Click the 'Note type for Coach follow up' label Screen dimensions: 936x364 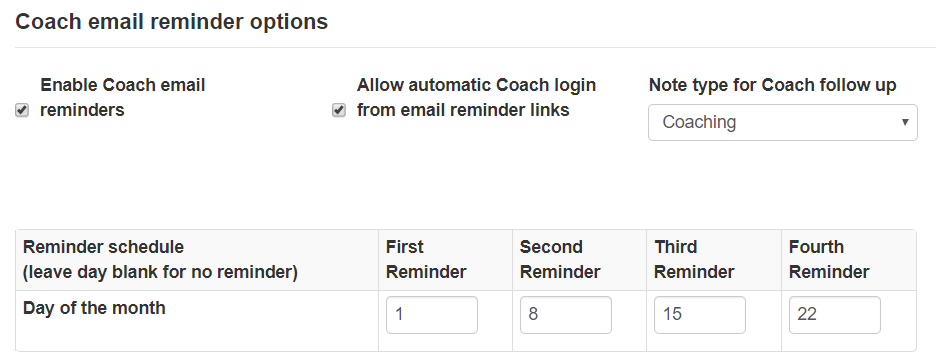pyautogui.click(x=772, y=85)
